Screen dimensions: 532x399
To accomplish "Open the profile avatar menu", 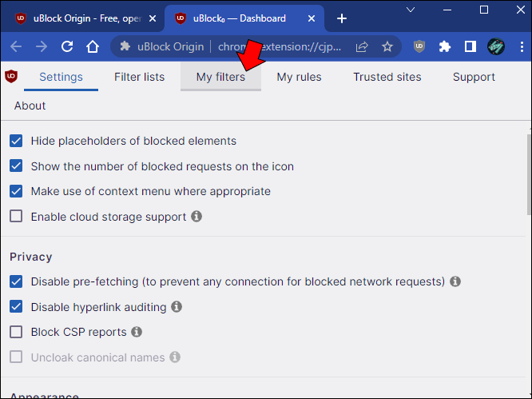I will click(496, 46).
